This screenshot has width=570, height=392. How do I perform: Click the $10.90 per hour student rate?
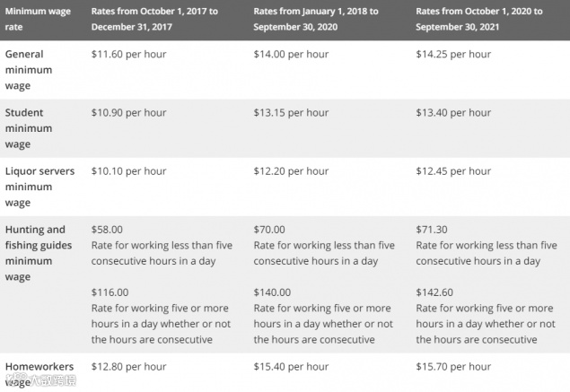point(128,113)
